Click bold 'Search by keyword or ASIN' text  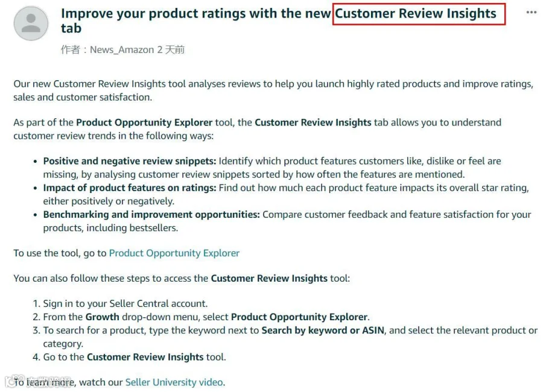323,330
